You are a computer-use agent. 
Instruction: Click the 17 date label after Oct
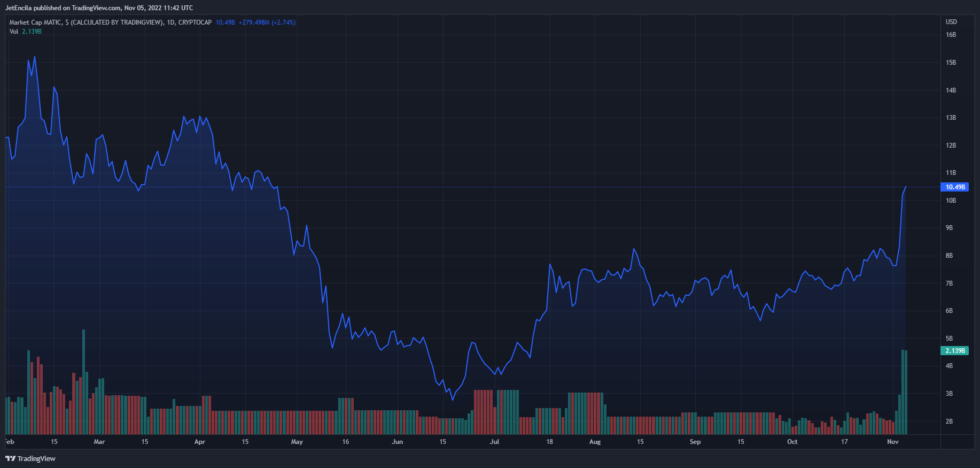tap(844, 442)
